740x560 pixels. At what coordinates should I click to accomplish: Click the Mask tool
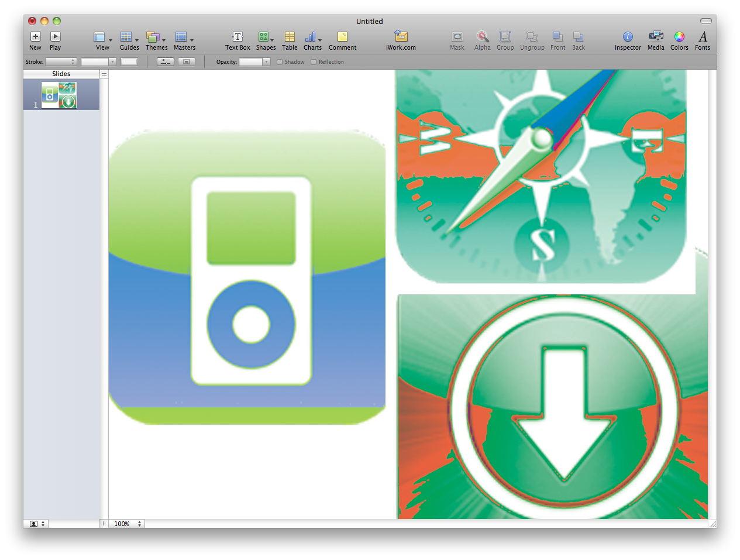457,40
